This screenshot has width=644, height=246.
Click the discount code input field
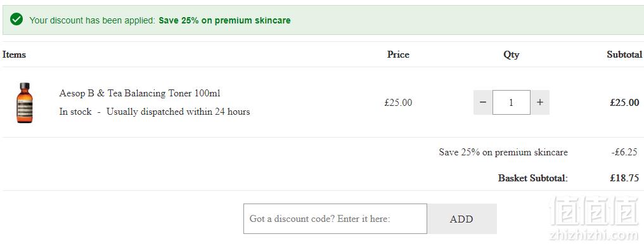pos(335,219)
